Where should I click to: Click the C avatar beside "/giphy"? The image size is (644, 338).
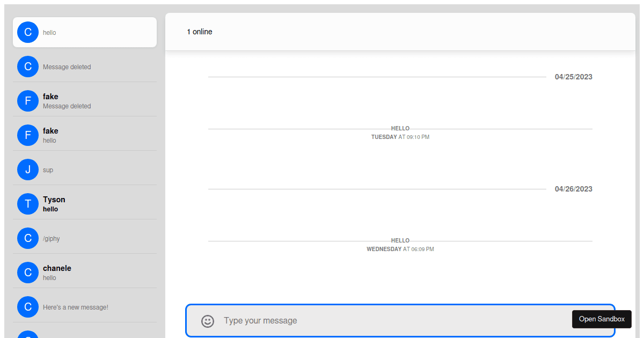(28, 238)
